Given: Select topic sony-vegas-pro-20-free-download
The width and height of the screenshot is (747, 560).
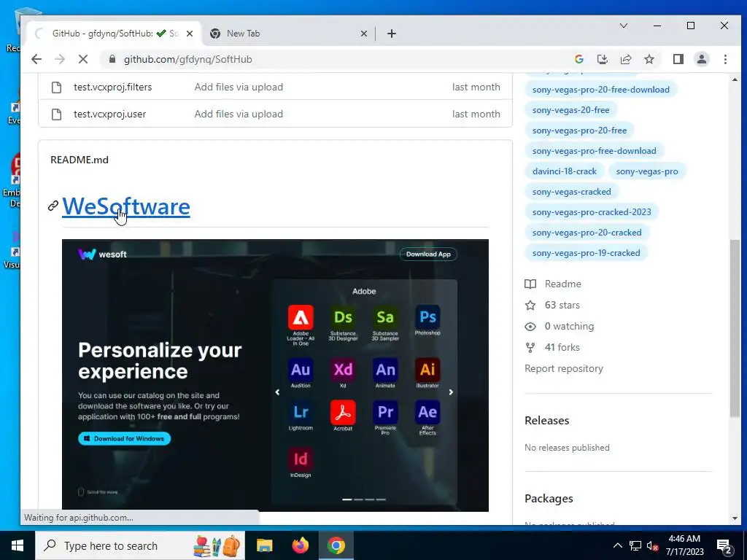Looking at the screenshot, I should tap(601, 90).
